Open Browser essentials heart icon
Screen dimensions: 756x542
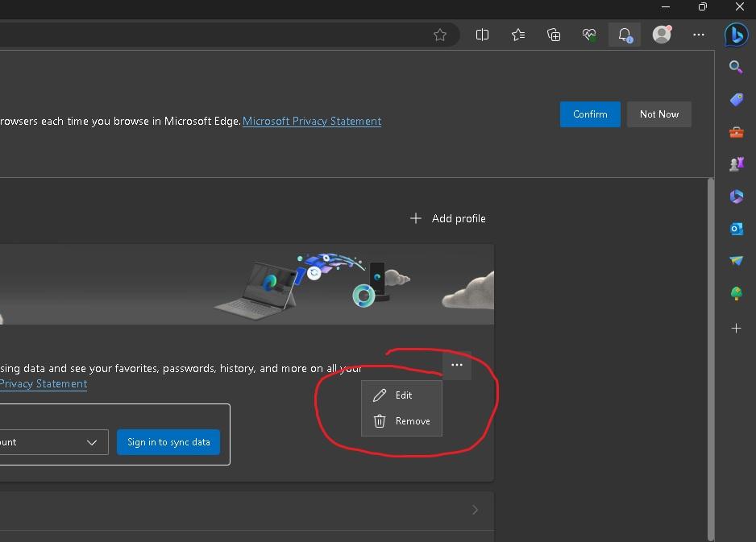pos(589,35)
